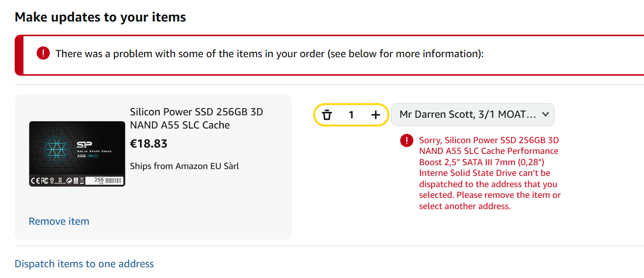Image resolution: width=644 pixels, height=278 pixels.
Task: Open the Mr Darren Scott address selector
Action: tap(468, 114)
